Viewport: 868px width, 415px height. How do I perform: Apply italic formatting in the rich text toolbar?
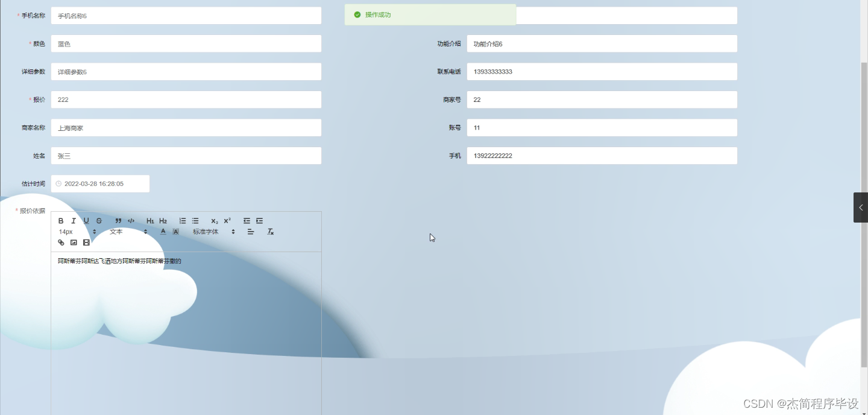coord(74,220)
